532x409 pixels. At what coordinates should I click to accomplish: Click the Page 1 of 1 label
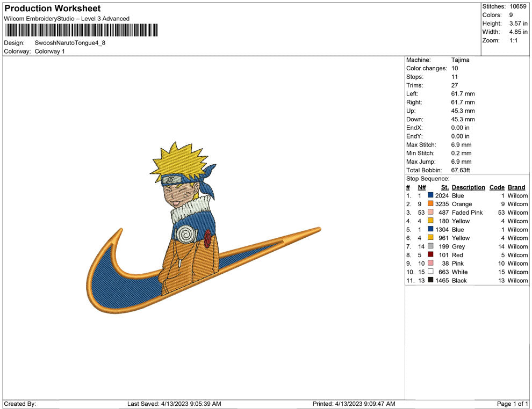[x=512, y=404]
